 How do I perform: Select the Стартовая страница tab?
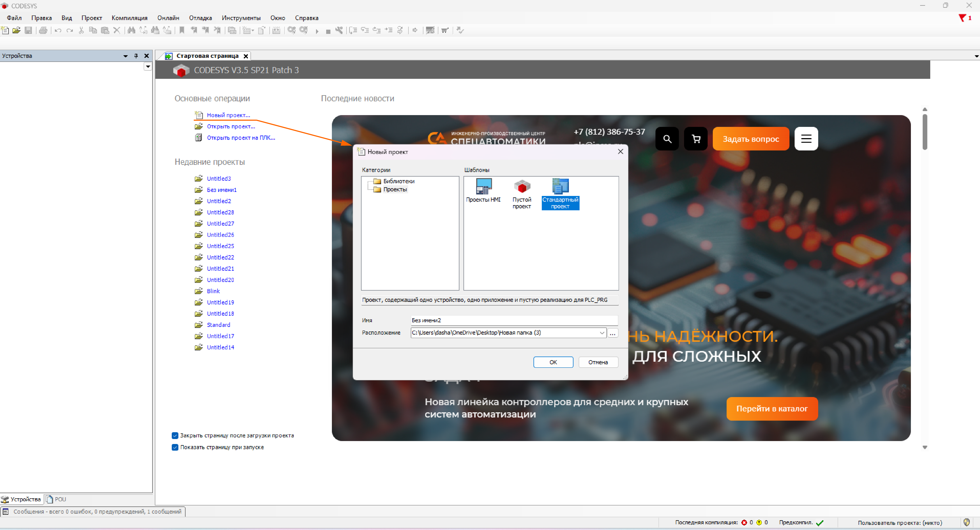coord(207,56)
